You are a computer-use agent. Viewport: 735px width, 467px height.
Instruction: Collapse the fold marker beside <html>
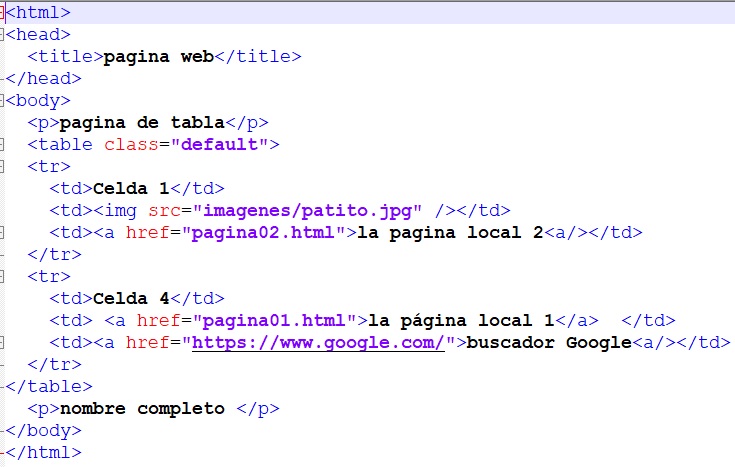[1, 13]
